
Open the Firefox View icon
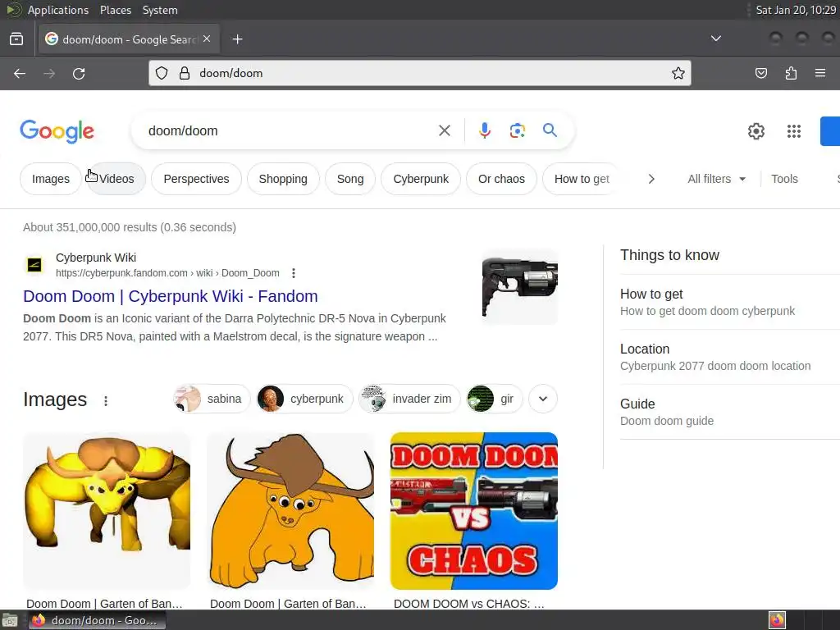16,39
